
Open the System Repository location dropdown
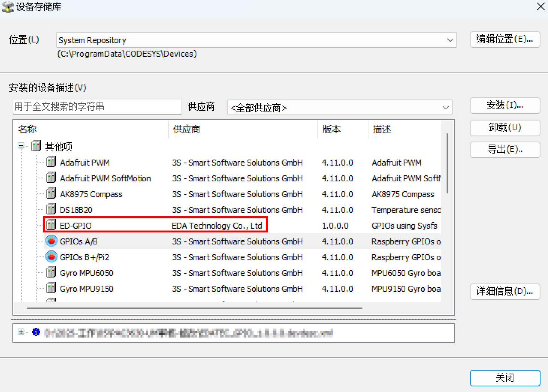coord(450,40)
